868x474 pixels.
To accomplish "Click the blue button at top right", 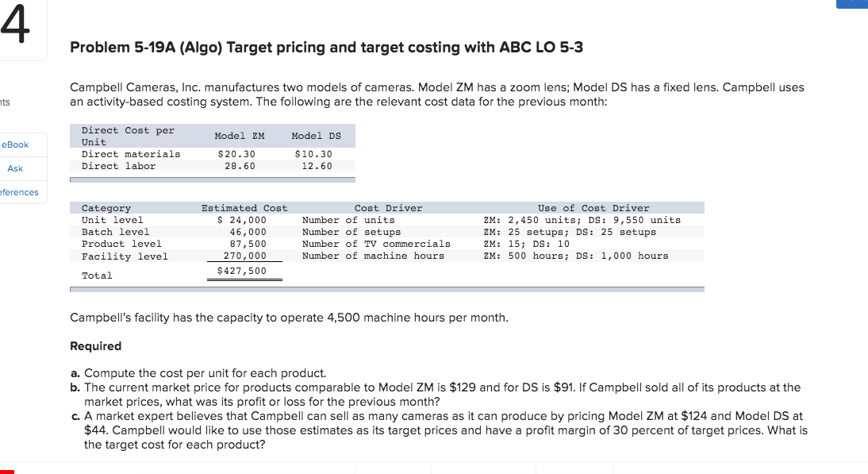I will tap(853, 3).
